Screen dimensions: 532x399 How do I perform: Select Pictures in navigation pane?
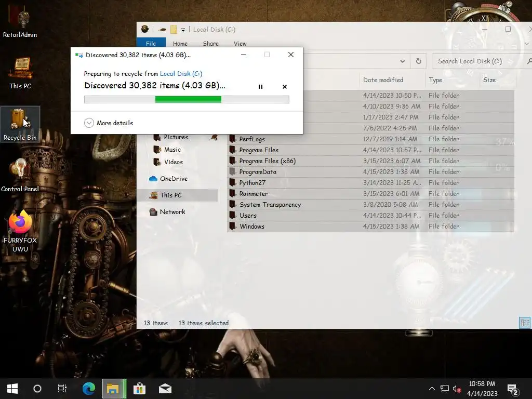[x=176, y=137]
